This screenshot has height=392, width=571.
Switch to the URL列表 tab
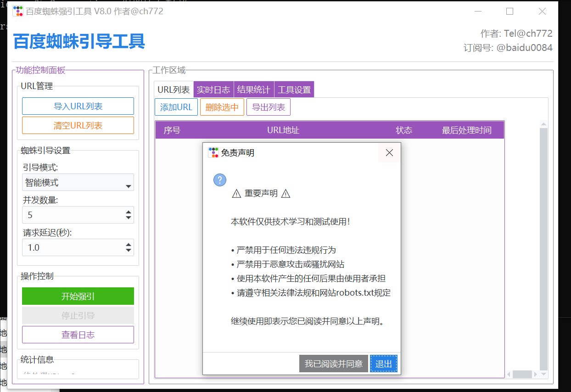click(174, 90)
